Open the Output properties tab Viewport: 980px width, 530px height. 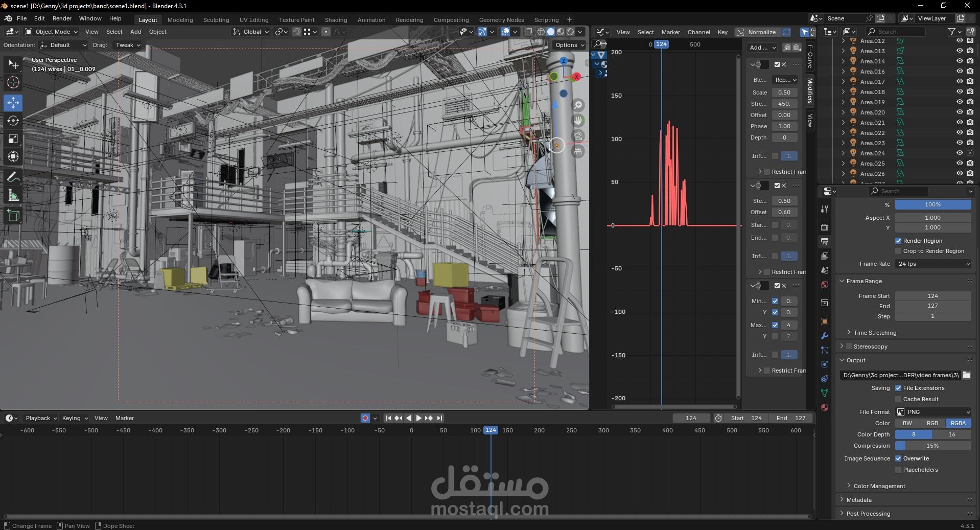pos(825,241)
